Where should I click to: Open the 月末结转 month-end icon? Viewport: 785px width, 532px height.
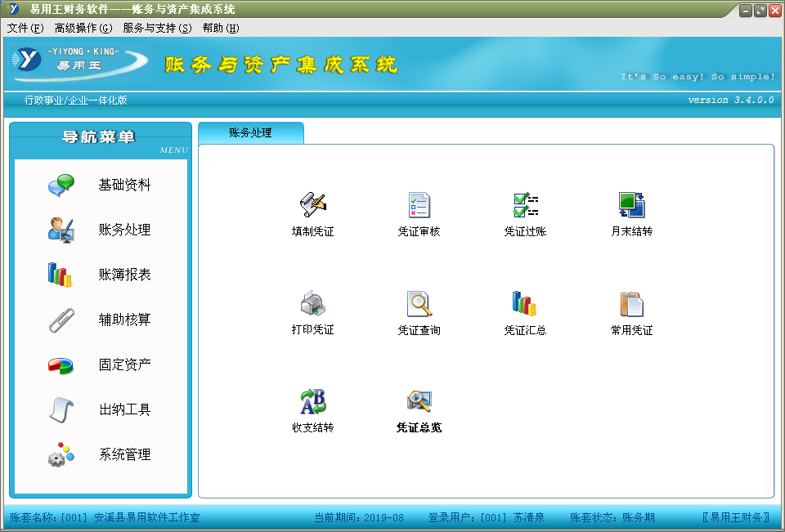632,204
